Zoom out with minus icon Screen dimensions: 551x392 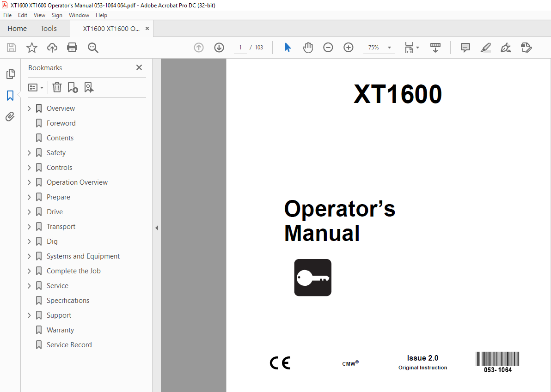click(x=328, y=48)
